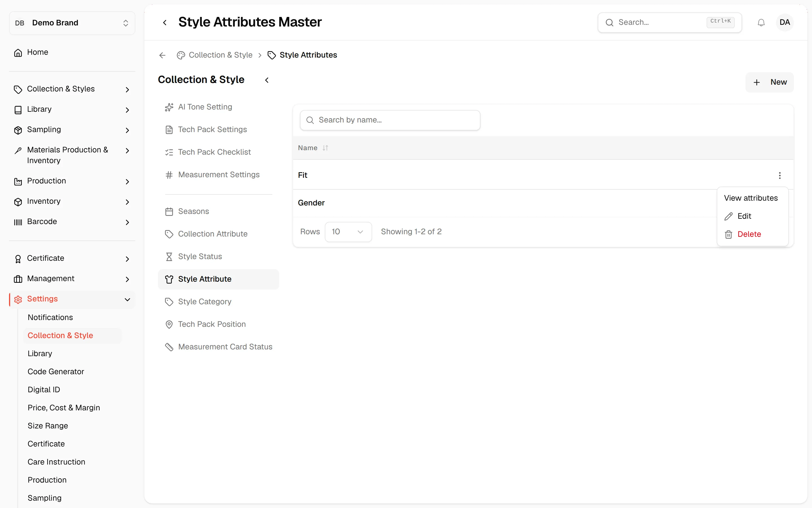Viewport: 812px width, 508px height.
Task: Click the Measurement Card Status ruler icon
Action: (x=169, y=347)
